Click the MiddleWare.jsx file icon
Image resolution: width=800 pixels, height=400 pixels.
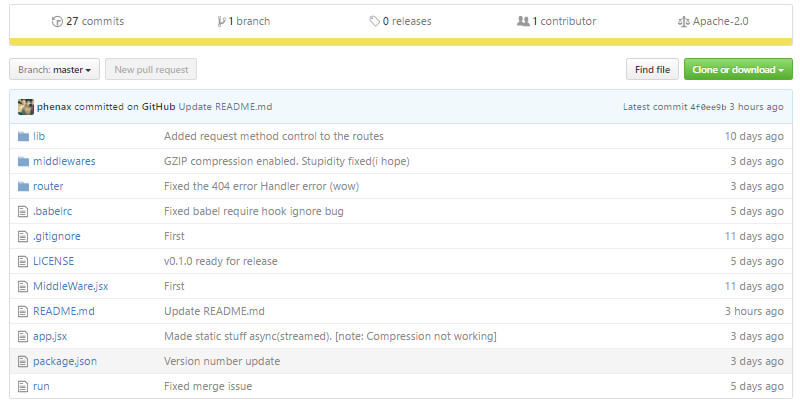point(22,286)
